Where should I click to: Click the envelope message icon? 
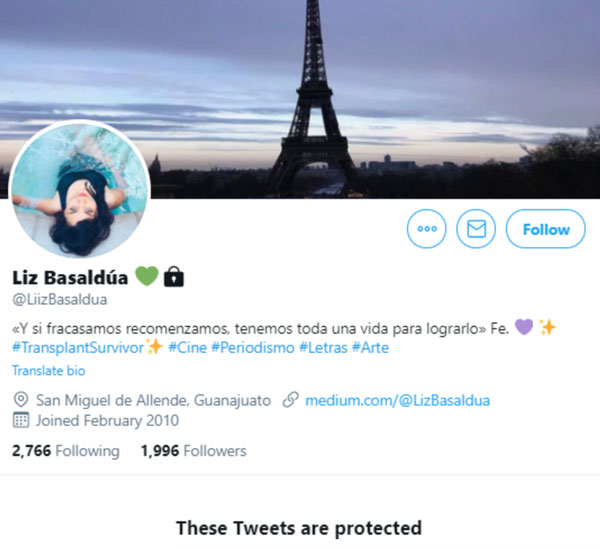pos(476,229)
